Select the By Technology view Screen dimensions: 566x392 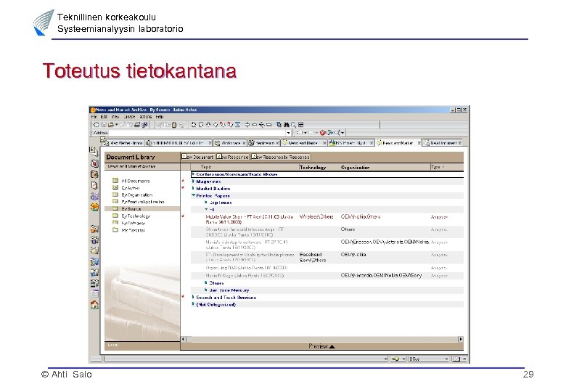click(x=136, y=216)
